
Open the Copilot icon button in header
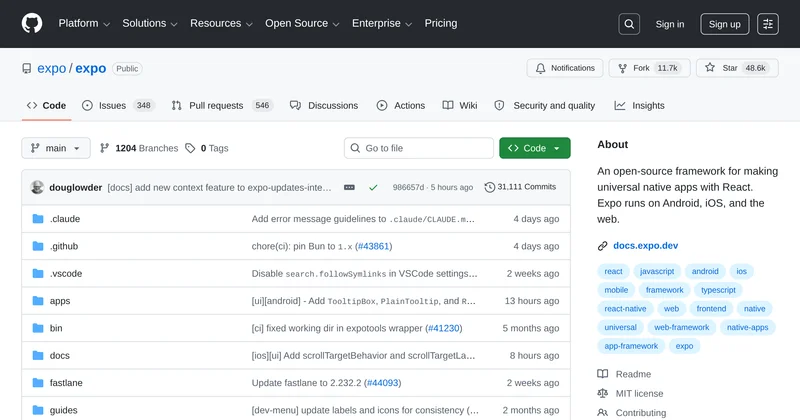pos(768,24)
